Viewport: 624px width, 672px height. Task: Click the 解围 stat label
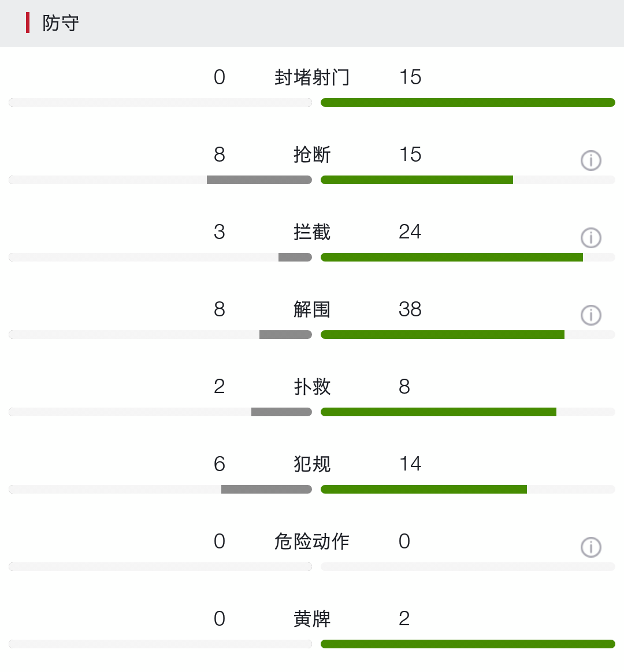click(x=312, y=309)
